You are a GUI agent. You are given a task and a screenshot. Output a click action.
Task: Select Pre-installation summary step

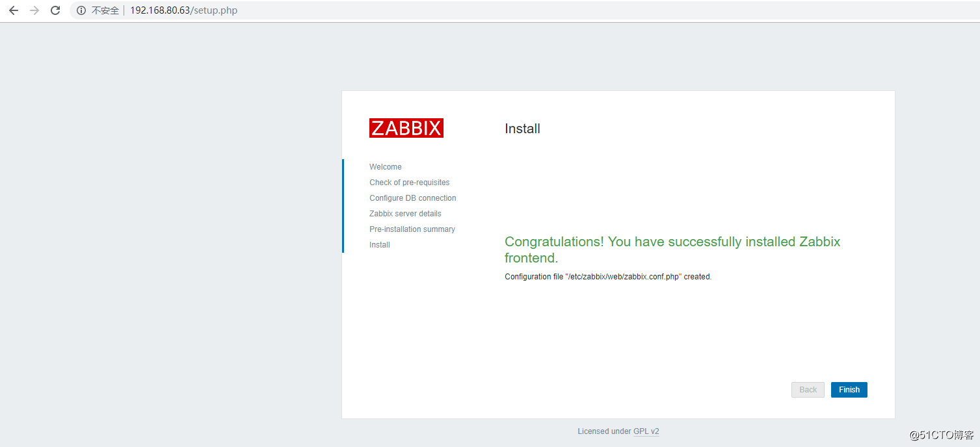coord(412,229)
